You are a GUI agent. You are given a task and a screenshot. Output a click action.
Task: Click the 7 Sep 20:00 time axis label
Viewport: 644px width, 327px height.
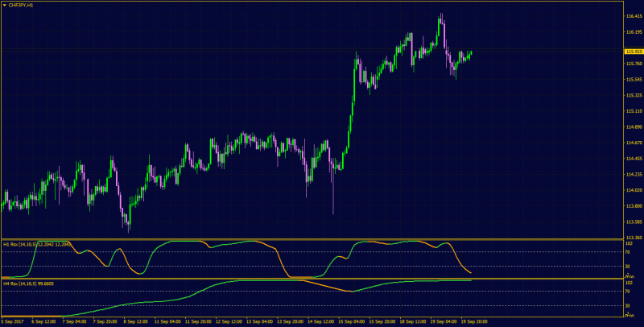pyautogui.click(x=105, y=321)
